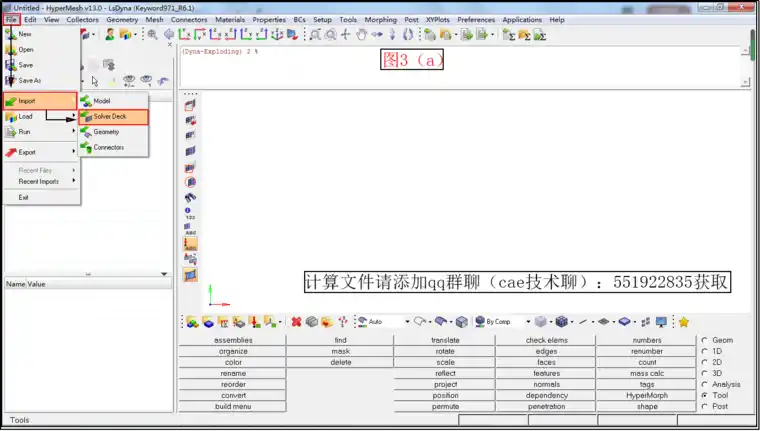This screenshot has width=760, height=431.
Task: Select the 2D radio button
Action: pos(705,362)
